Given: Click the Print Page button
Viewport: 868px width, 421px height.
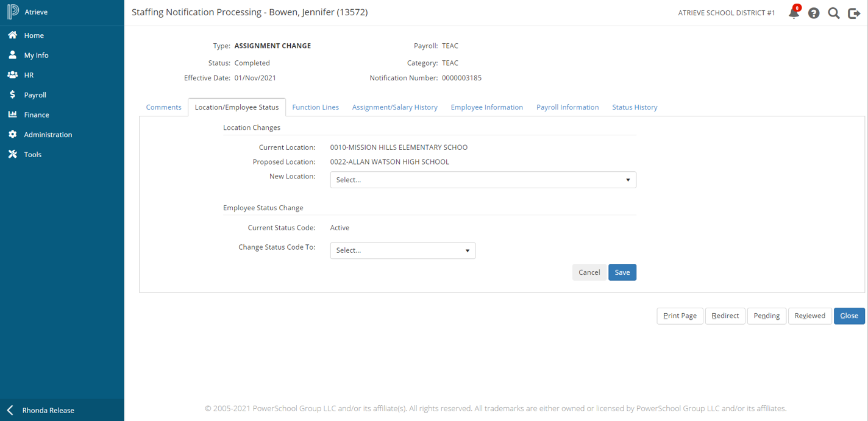Looking at the screenshot, I should (680, 316).
